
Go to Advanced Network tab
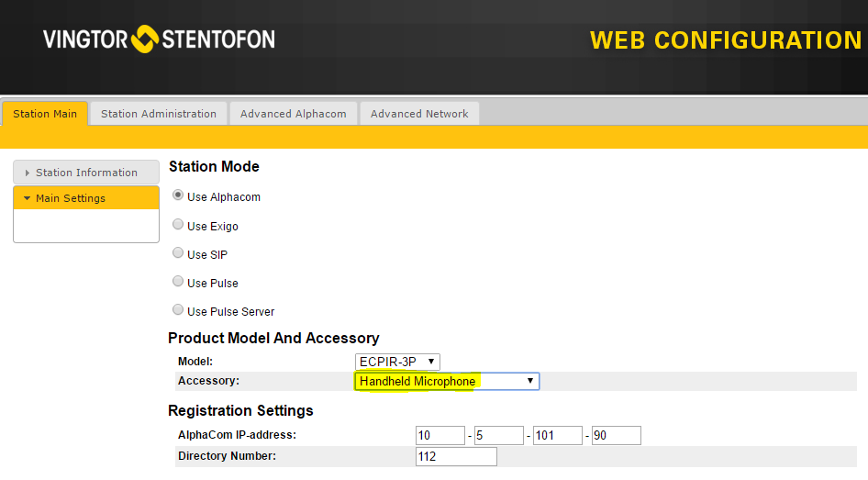tap(419, 114)
